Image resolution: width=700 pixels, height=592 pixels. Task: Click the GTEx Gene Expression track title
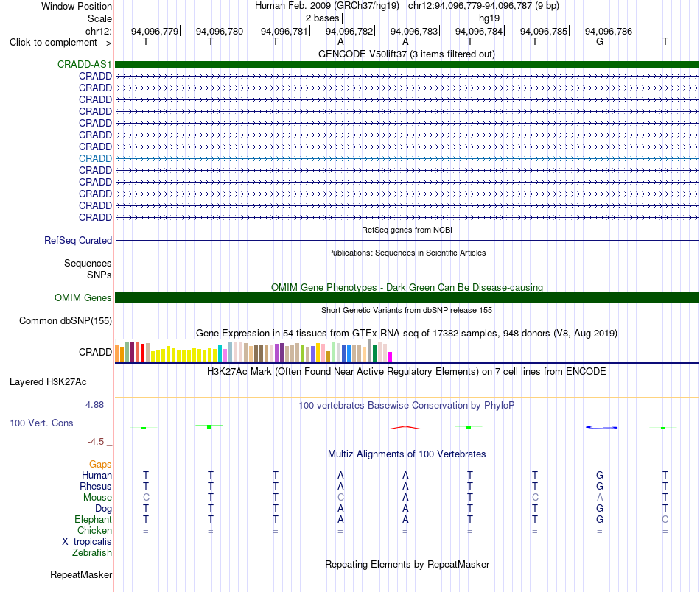tap(407, 334)
